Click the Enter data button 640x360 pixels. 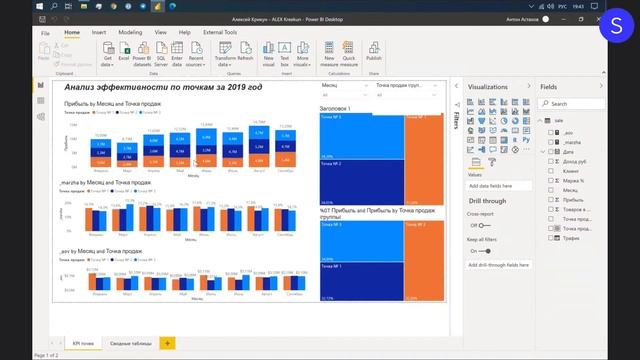click(177, 54)
